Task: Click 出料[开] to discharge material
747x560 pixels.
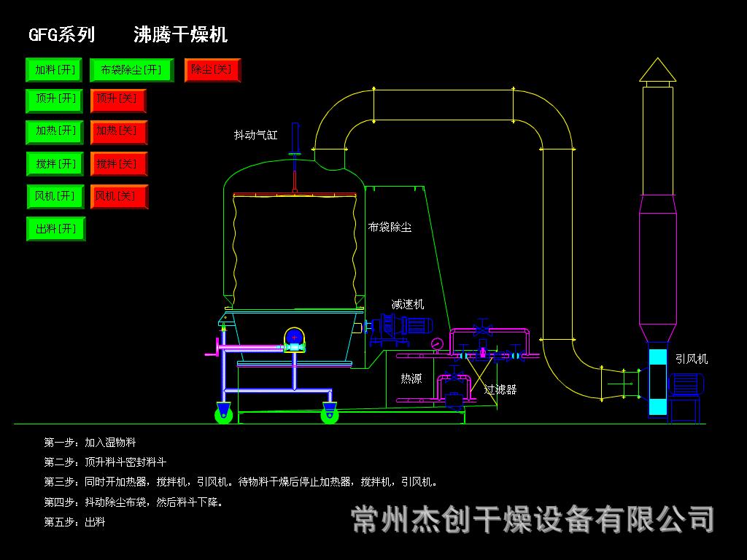Action: 55,228
